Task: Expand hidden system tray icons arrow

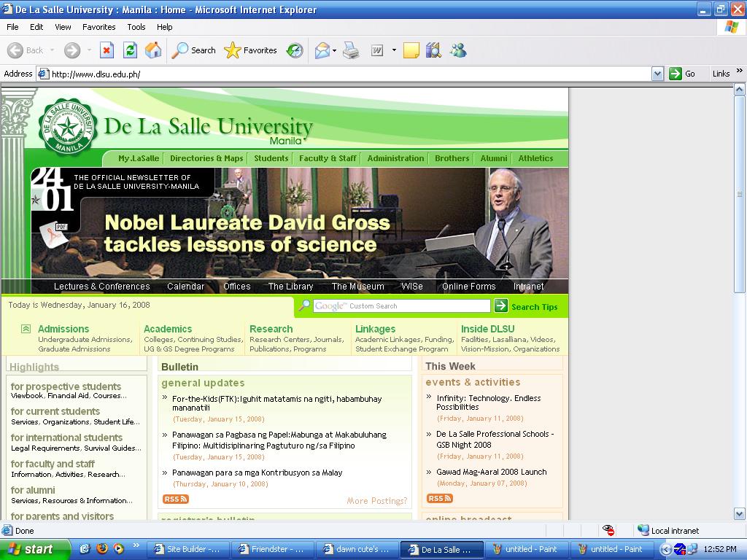Action: (666, 550)
